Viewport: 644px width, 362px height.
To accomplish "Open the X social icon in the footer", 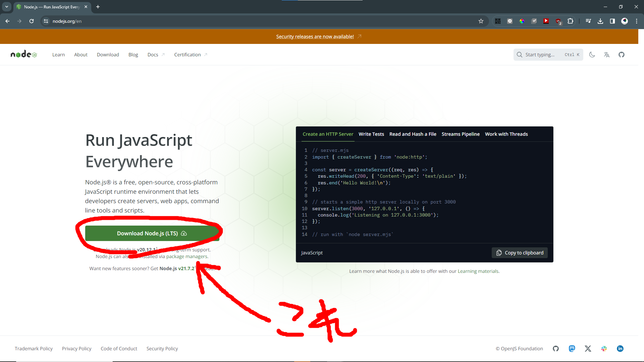I will tap(588, 349).
